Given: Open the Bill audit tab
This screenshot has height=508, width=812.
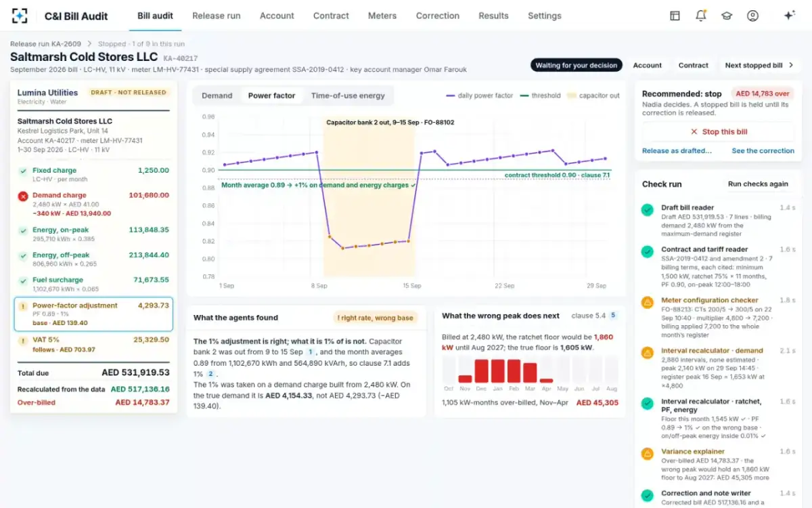Looking at the screenshot, I should (x=155, y=16).
